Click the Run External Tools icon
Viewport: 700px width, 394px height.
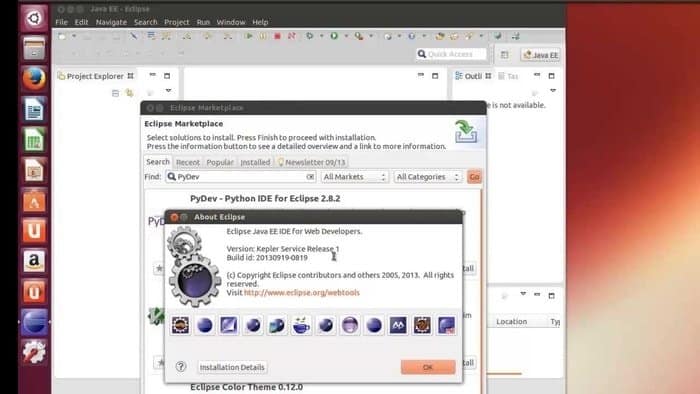click(x=358, y=36)
